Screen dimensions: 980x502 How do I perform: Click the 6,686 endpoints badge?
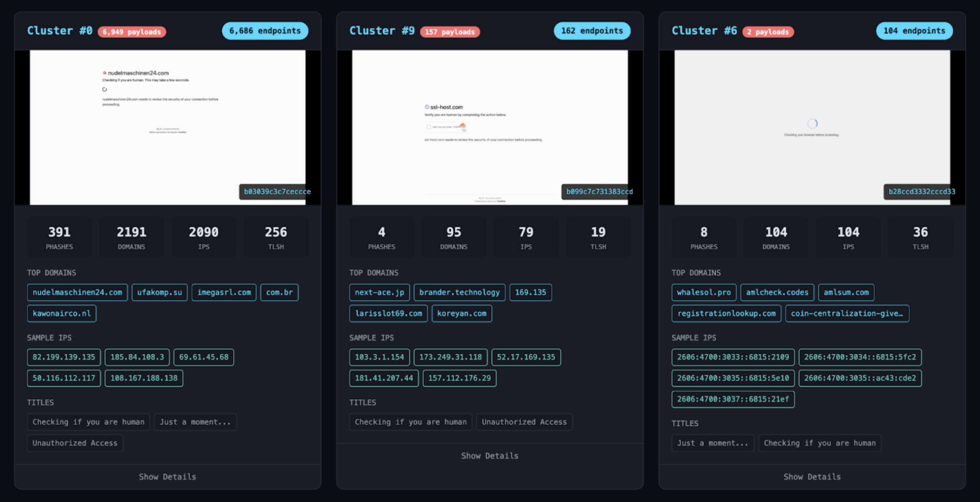click(265, 31)
